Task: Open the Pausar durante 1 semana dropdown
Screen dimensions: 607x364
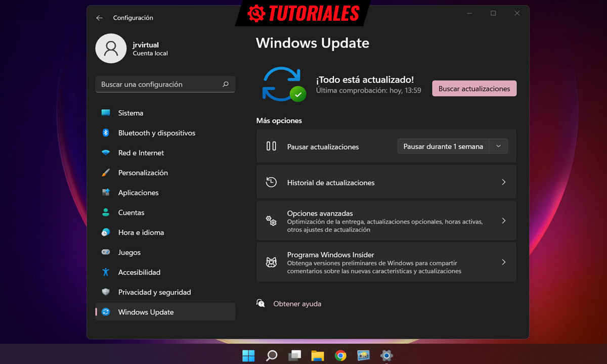Action: click(x=443, y=146)
